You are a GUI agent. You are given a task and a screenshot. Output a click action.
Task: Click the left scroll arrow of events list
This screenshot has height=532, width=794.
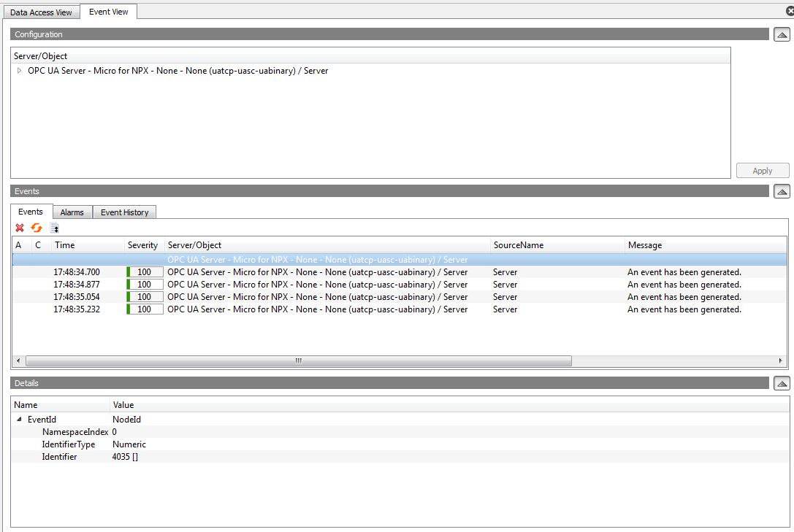[18, 361]
